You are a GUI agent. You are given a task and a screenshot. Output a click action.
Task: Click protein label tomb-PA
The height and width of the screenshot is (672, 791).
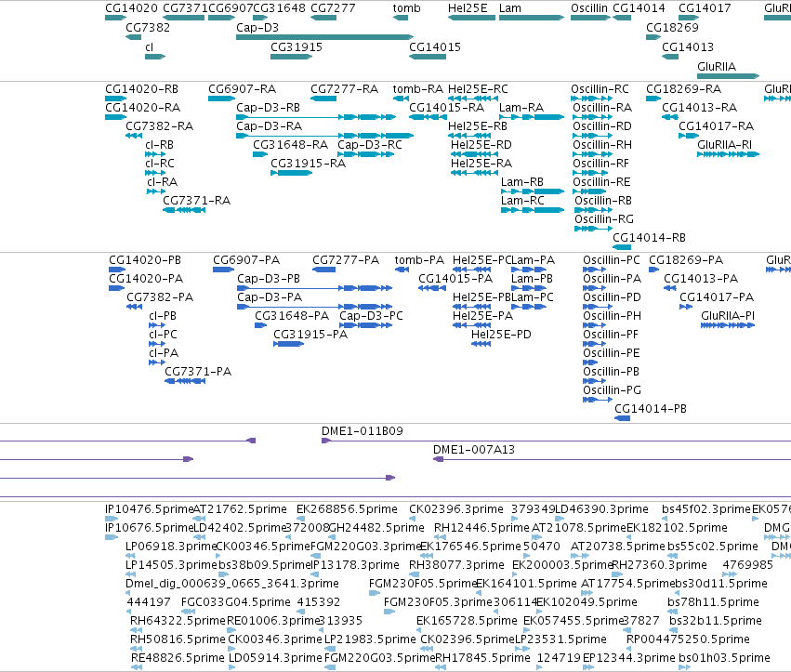coord(420,260)
